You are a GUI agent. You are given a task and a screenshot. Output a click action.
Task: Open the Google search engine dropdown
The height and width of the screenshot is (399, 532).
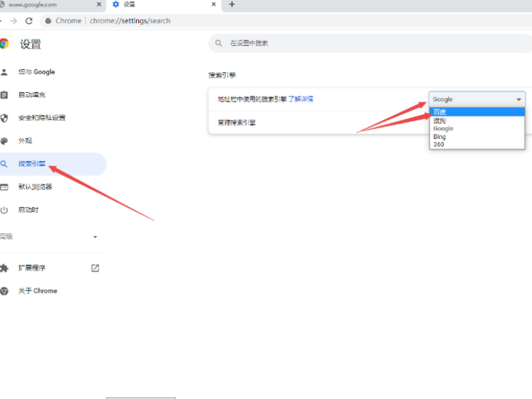pos(477,100)
